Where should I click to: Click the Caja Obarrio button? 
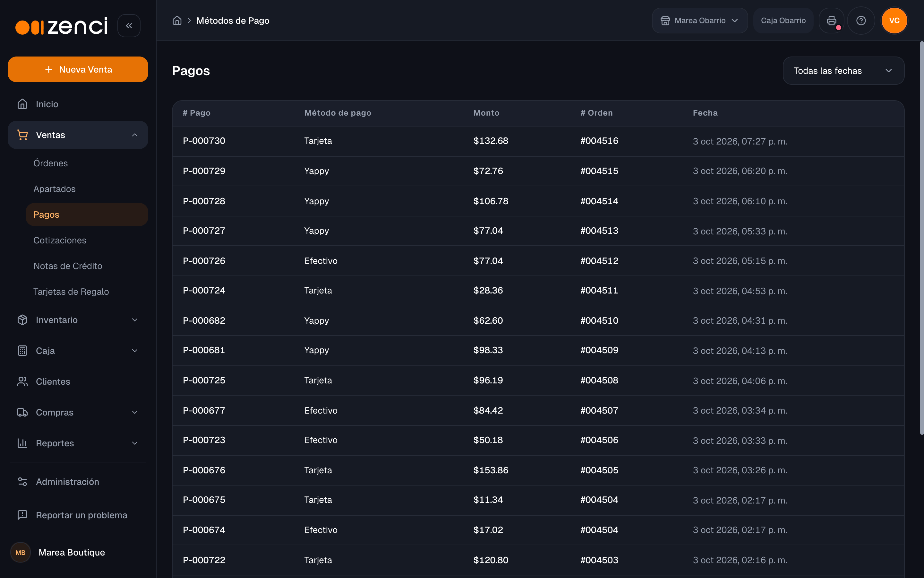pyautogui.click(x=783, y=21)
